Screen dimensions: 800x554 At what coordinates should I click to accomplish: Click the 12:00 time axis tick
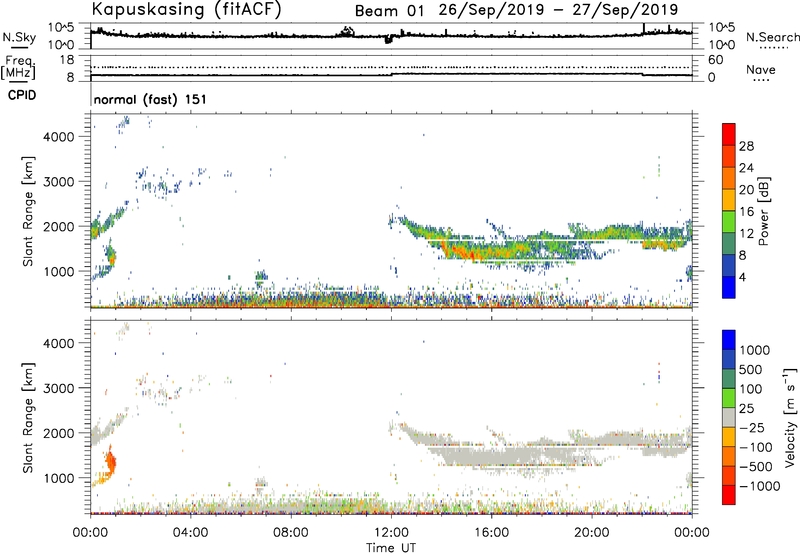[x=391, y=533]
